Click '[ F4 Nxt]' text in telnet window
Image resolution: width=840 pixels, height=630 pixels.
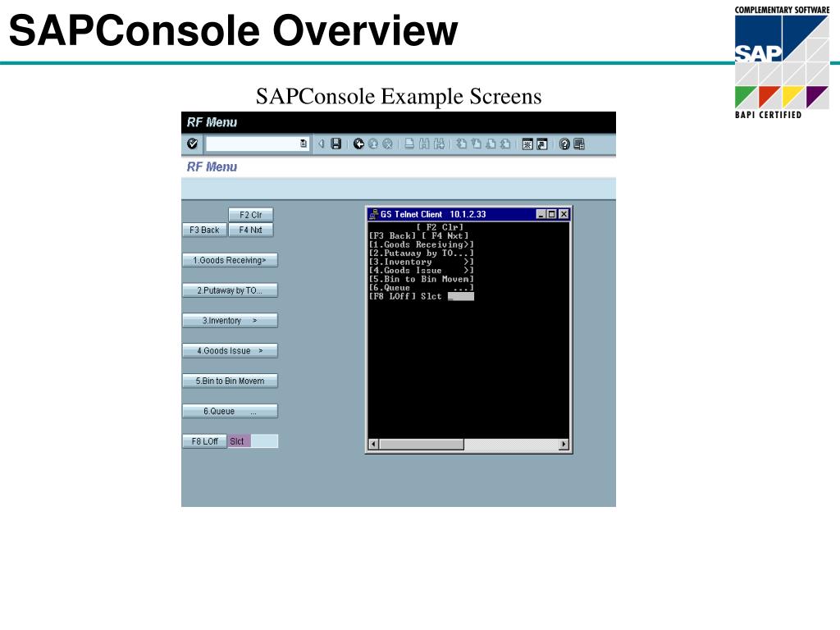445,235
